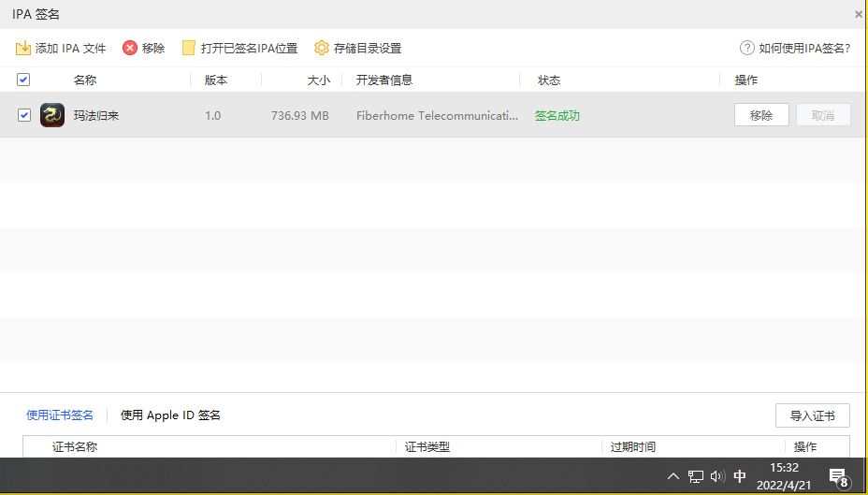
Task: Open the taskbar notification center icon
Action: click(x=838, y=477)
